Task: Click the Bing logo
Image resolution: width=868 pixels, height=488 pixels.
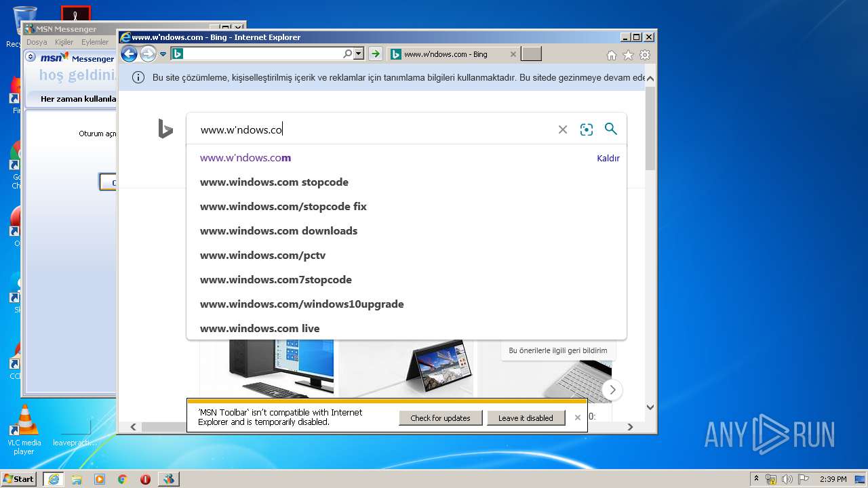Action: (x=165, y=128)
